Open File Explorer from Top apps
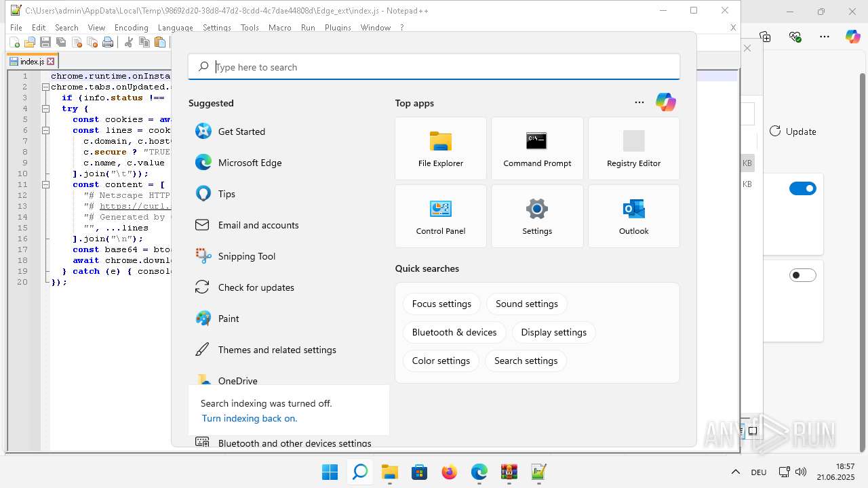Viewport: 868px width, 488px height. [441, 148]
